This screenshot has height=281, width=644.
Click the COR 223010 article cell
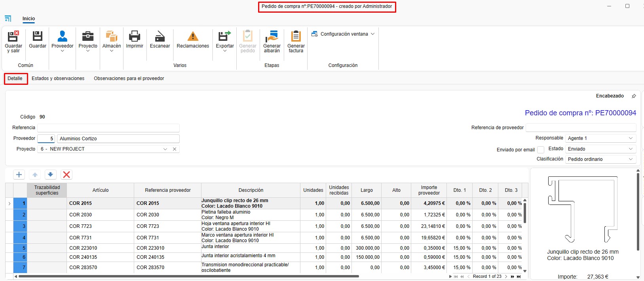point(101,248)
